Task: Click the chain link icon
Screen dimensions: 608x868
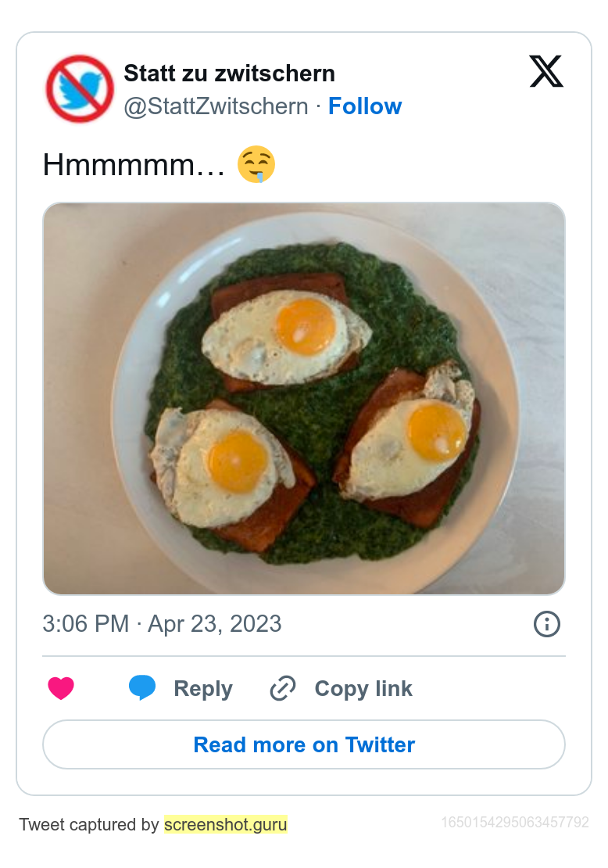Action: click(x=282, y=688)
